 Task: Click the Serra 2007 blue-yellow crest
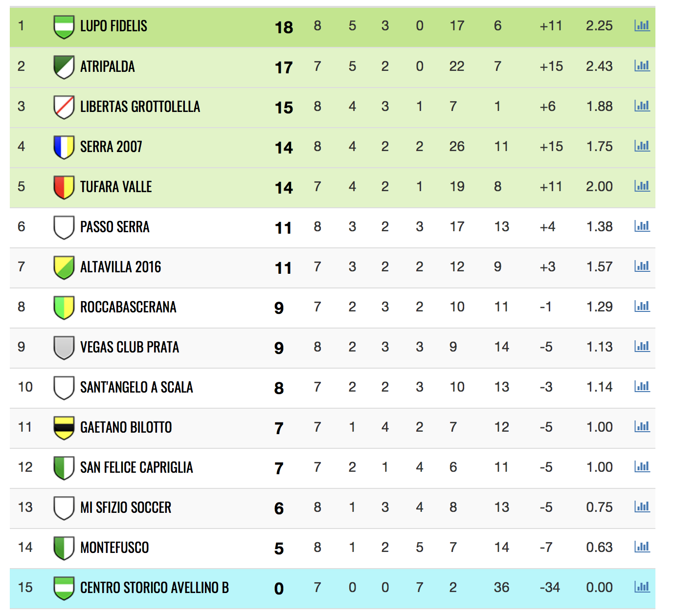pyautogui.click(x=64, y=147)
